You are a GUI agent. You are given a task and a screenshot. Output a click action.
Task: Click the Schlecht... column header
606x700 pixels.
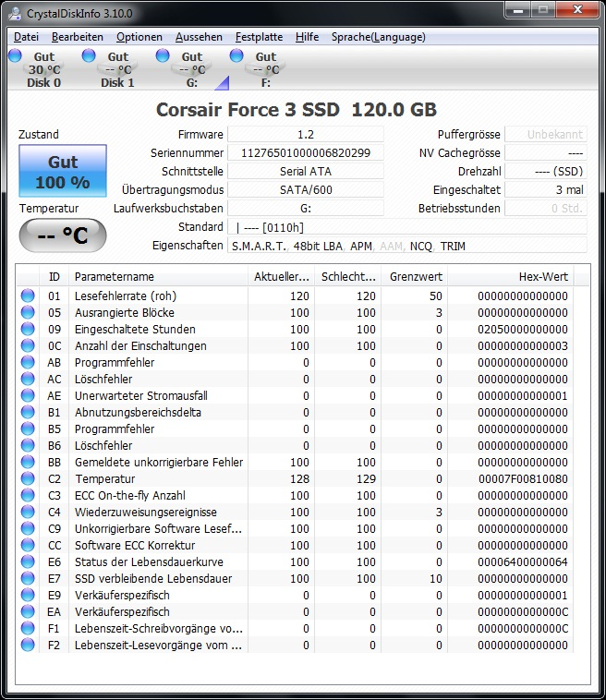[x=348, y=277]
